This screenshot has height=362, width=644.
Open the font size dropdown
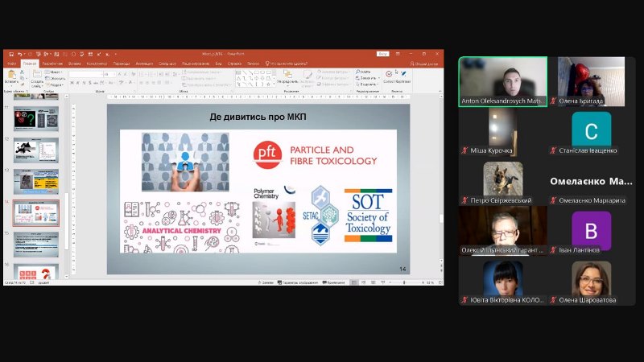[109, 74]
